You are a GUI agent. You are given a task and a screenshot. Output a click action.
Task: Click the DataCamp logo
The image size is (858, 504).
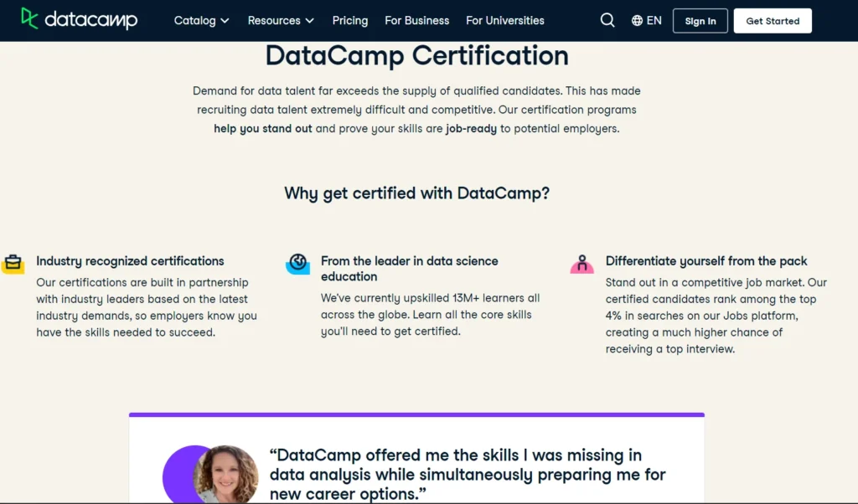tap(80, 20)
